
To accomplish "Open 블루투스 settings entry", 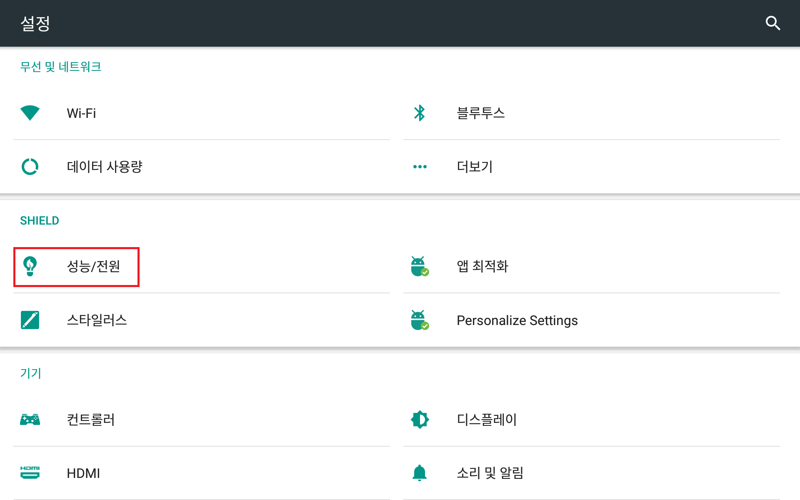I will click(591, 113).
